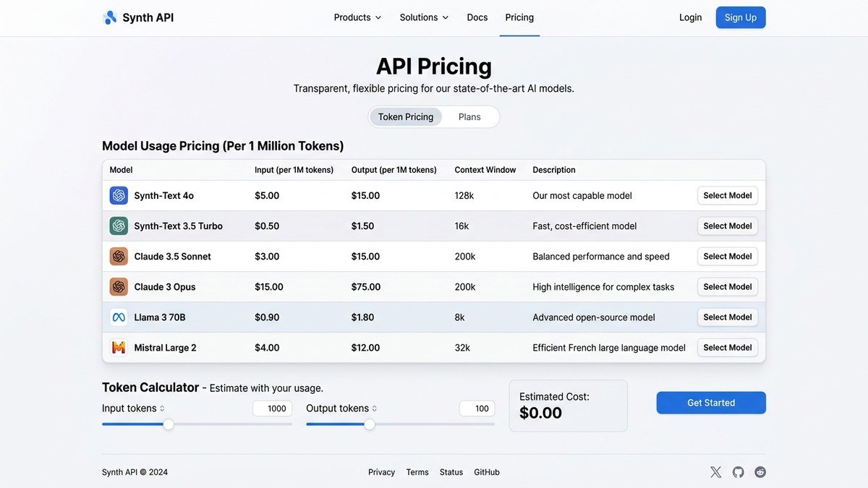Select Model for Claude 3 Opus
Viewport: 868px width, 488px height.
coord(728,287)
